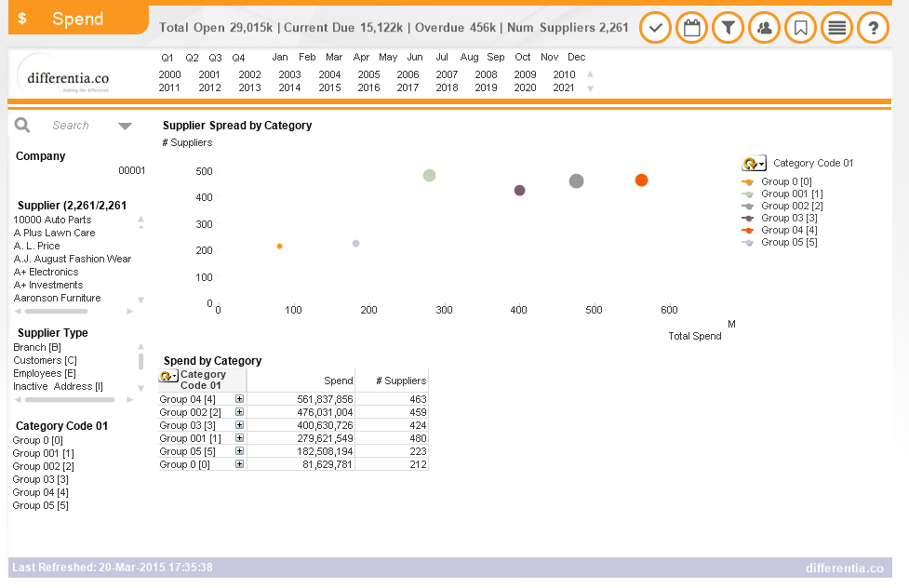909x588 pixels.
Task: Expand the Group 04 [4] table row
Action: tap(239, 399)
